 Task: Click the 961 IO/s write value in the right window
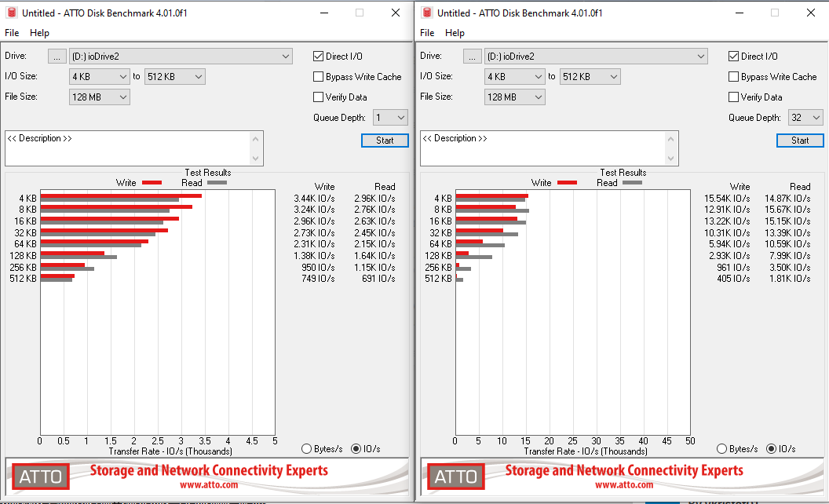[733, 267]
